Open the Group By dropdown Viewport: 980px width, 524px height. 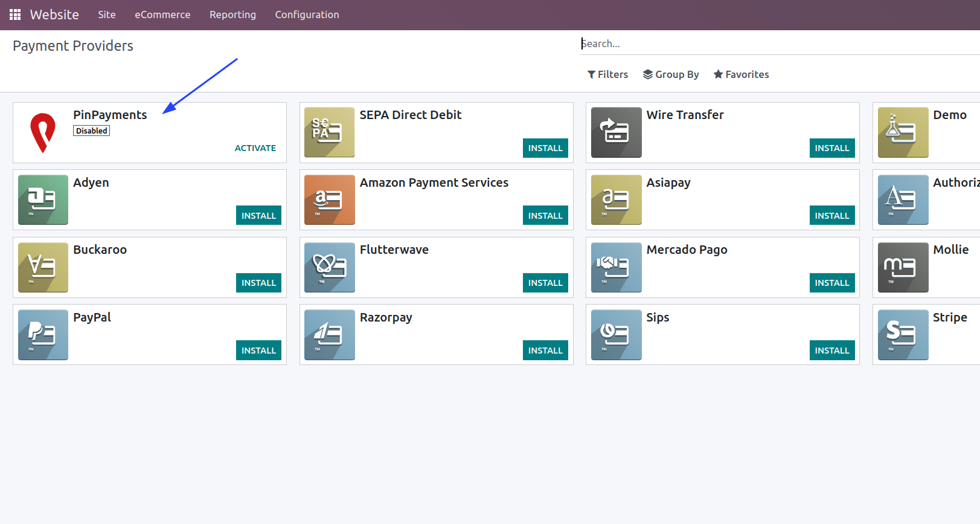pos(671,74)
